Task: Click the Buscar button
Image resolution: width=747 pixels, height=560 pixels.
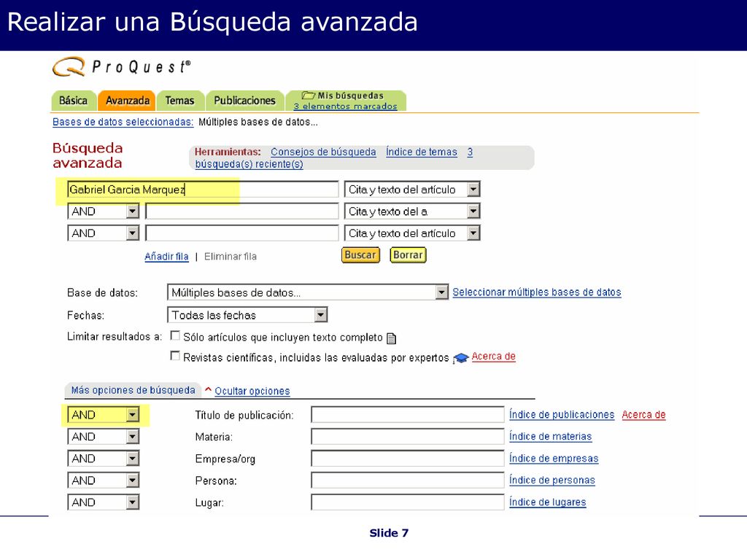Action: point(360,255)
